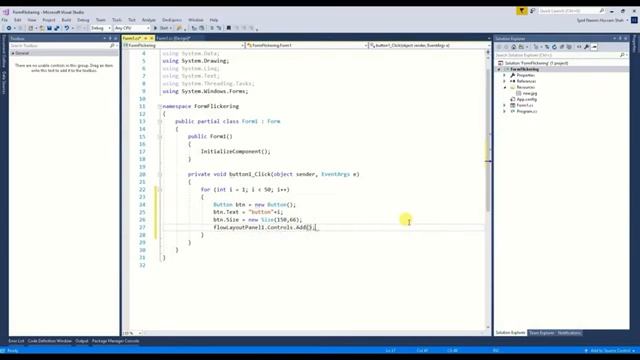640x360 pixels.
Task: Open the File menu
Action: (4, 20)
